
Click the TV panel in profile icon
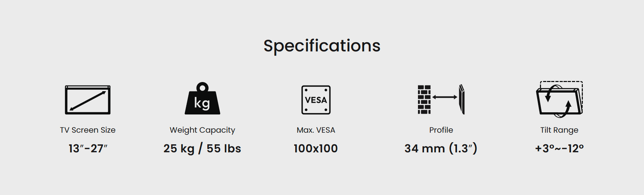(462, 99)
